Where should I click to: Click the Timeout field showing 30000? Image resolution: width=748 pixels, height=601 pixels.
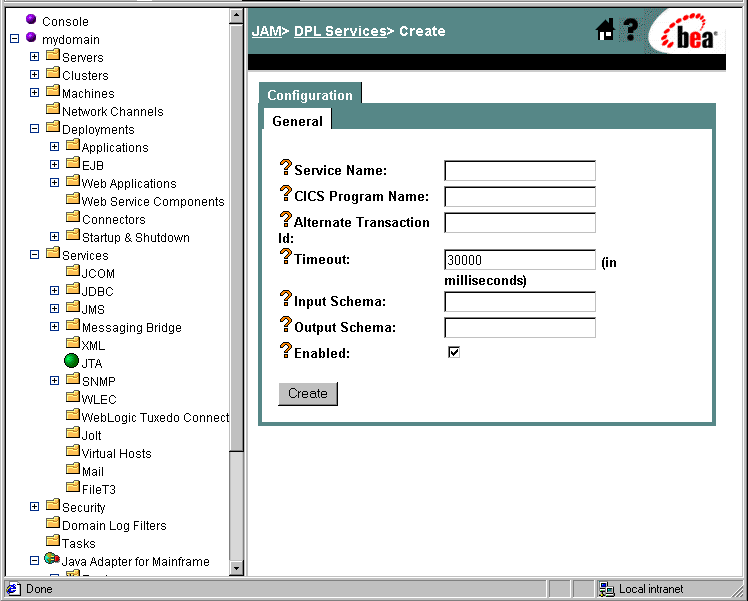pyautogui.click(x=520, y=260)
